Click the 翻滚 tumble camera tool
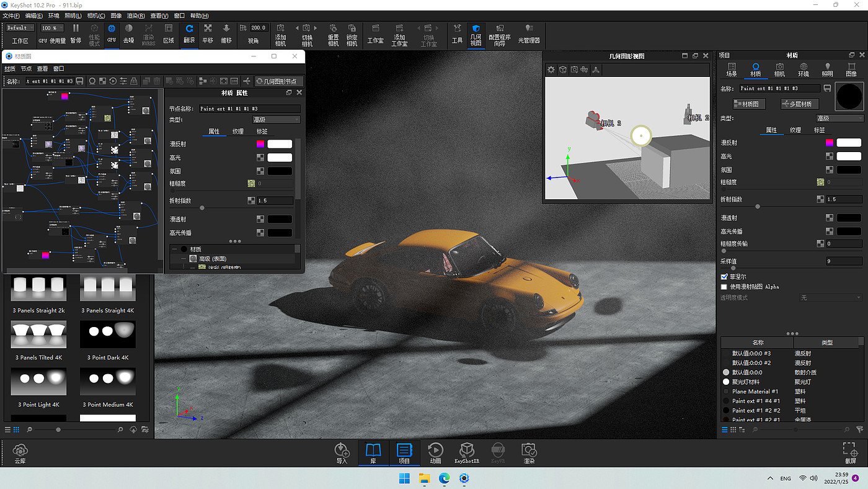 click(x=189, y=33)
